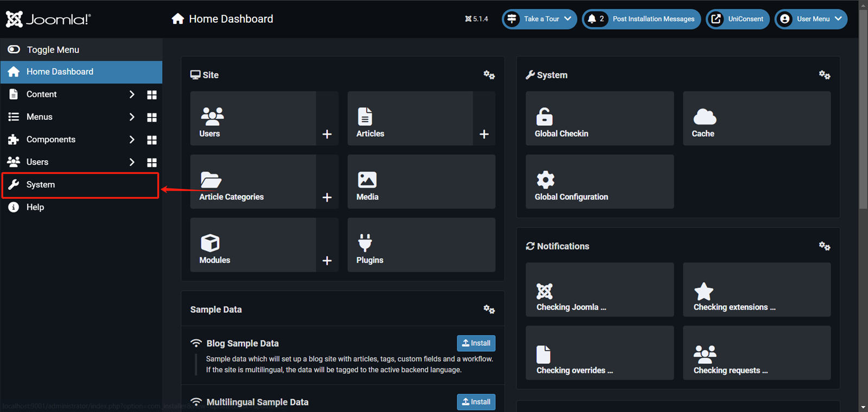
Task: Open Checking overrides notification tile
Action: (x=599, y=353)
